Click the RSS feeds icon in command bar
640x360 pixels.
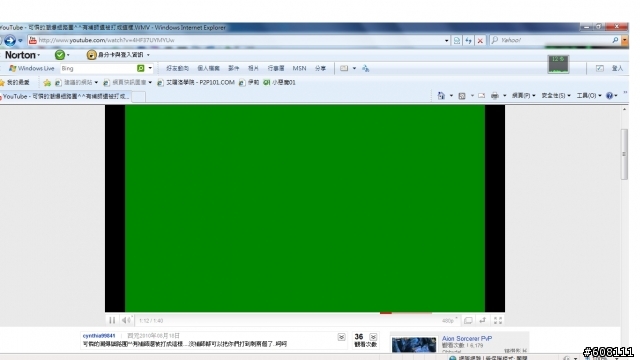tap(462, 96)
